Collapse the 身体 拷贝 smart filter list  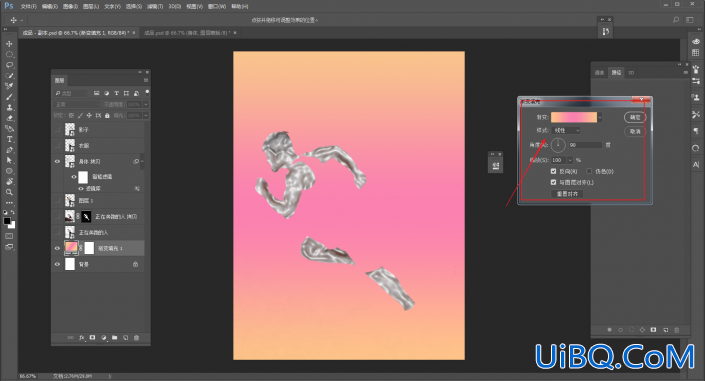143,161
